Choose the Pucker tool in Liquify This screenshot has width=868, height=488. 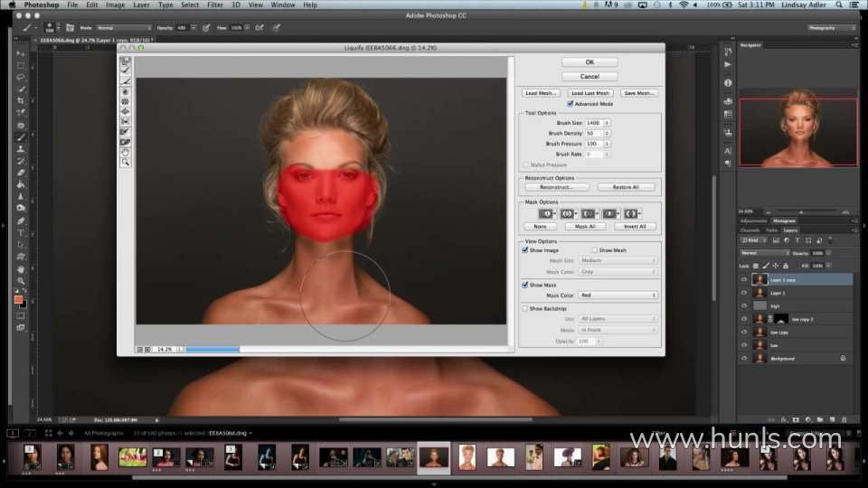click(x=126, y=101)
